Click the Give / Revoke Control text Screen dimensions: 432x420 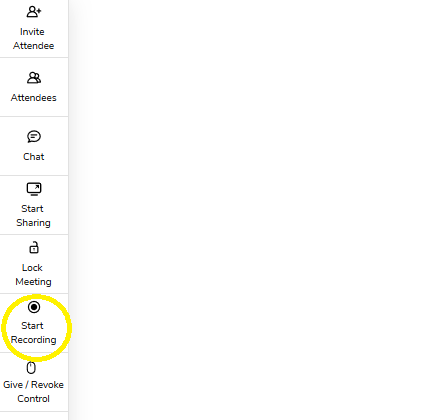tap(33, 392)
